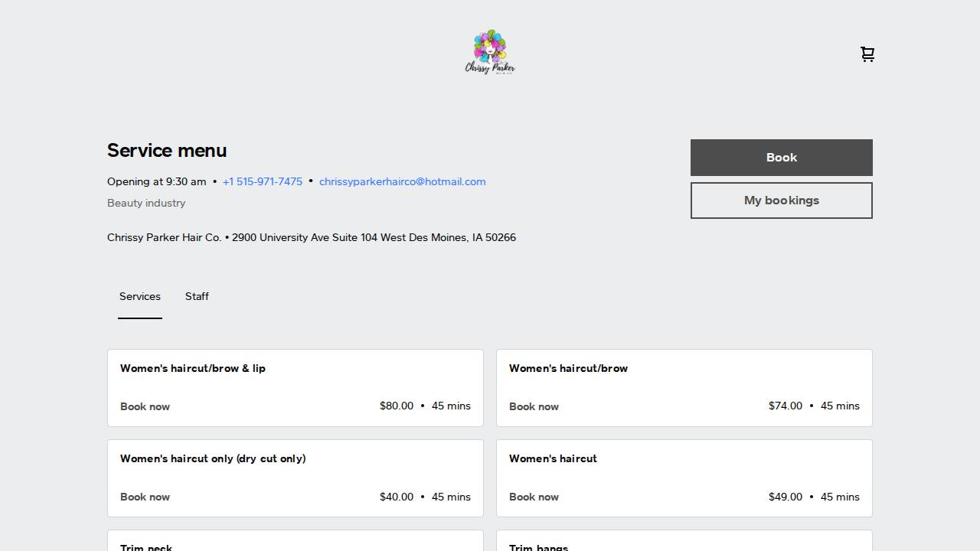Book the Women's haircut/brow service
Viewport: 980px width, 551px height.
pyautogui.click(x=534, y=406)
